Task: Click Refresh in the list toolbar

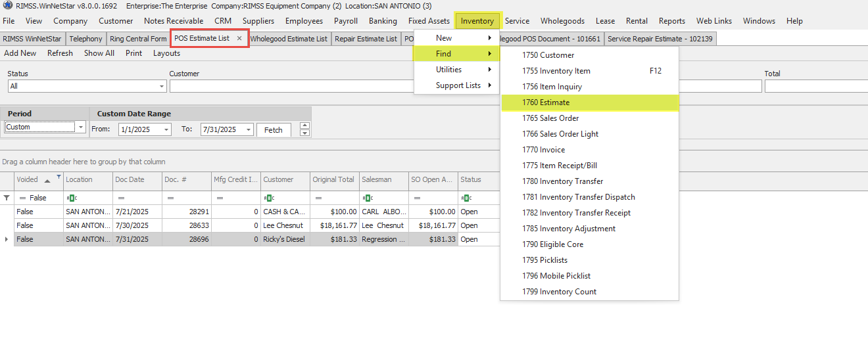Action: [x=60, y=53]
